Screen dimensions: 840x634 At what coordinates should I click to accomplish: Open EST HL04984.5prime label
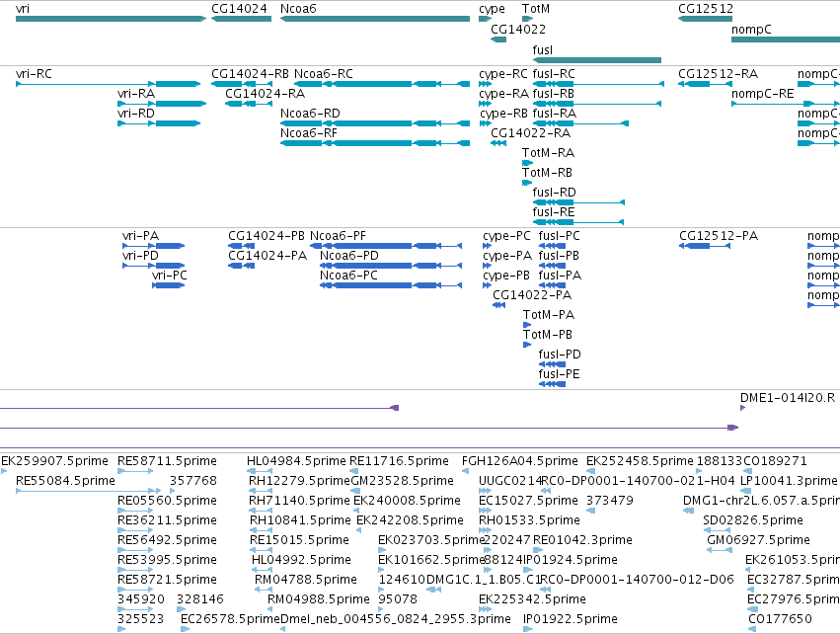point(296,461)
